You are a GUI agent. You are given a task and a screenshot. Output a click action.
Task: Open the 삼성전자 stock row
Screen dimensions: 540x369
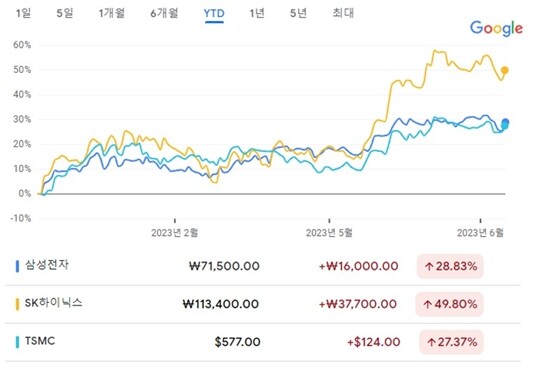coord(262,266)
